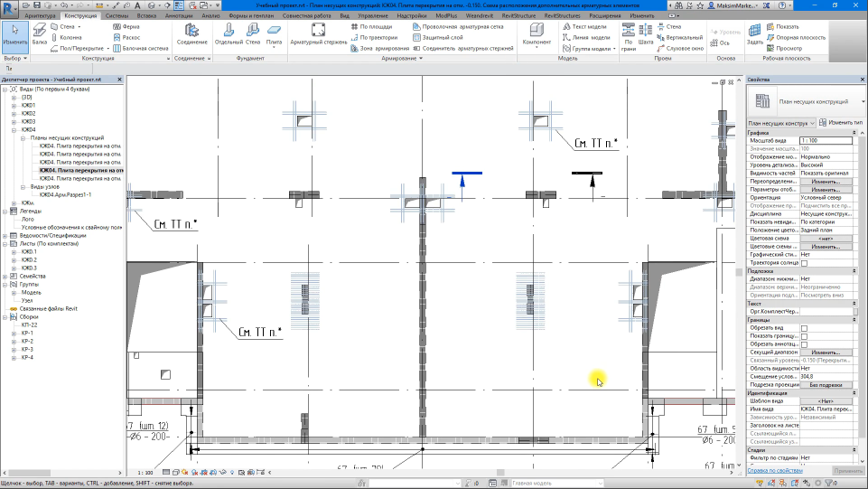Close the Диспетчер проекта panel

(x=119, y=80)
